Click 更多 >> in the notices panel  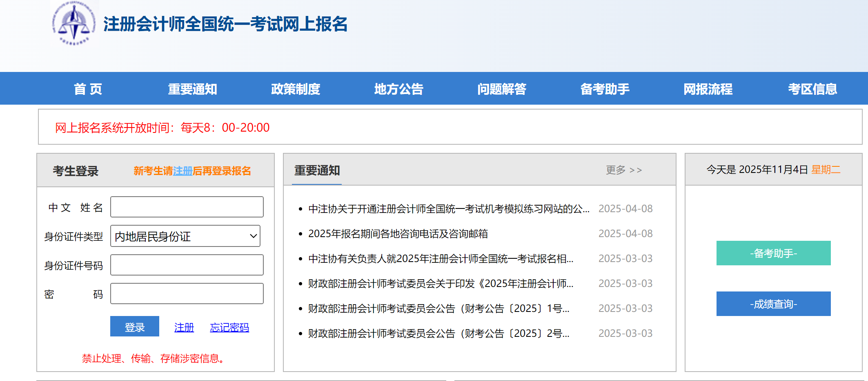[x=623, y=170]
